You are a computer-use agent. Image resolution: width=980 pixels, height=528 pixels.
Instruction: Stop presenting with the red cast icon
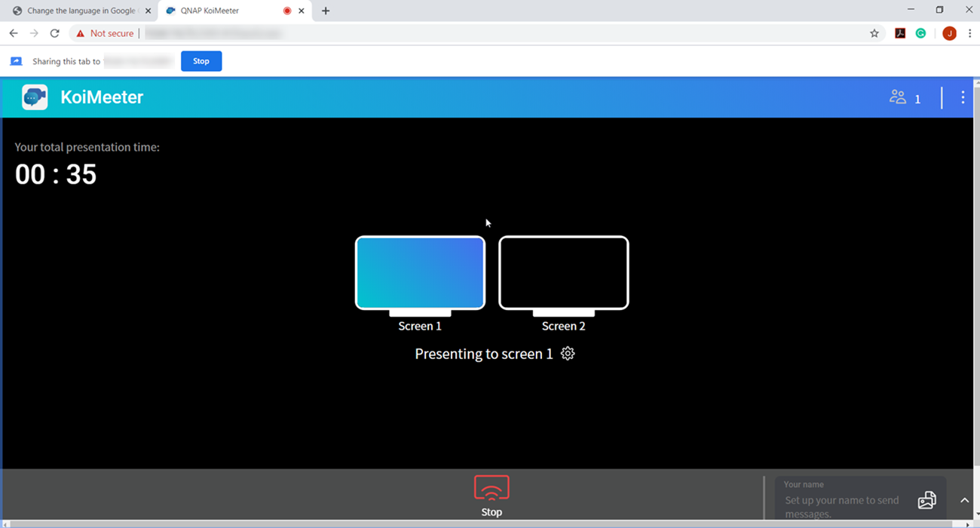492,488
